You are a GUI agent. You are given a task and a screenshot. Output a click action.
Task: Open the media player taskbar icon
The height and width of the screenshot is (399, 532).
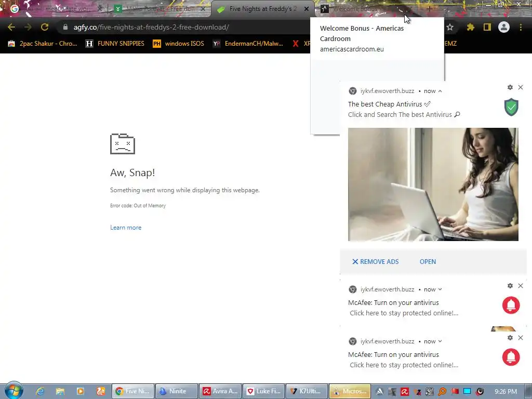tap(81, 391)
